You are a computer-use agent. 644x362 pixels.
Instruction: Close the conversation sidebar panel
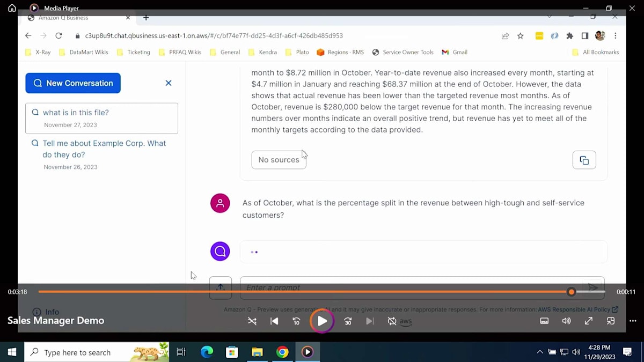click(x=169, y=83)
